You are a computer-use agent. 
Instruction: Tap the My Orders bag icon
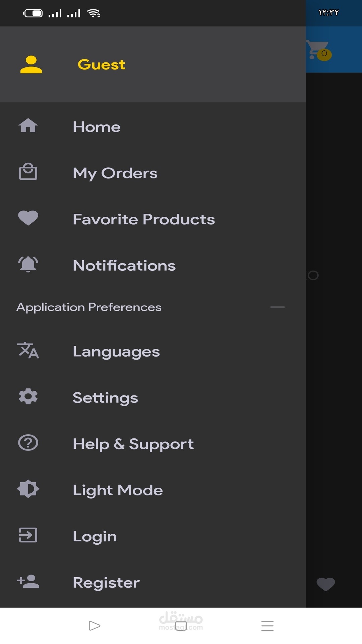(x=28, y=172)
